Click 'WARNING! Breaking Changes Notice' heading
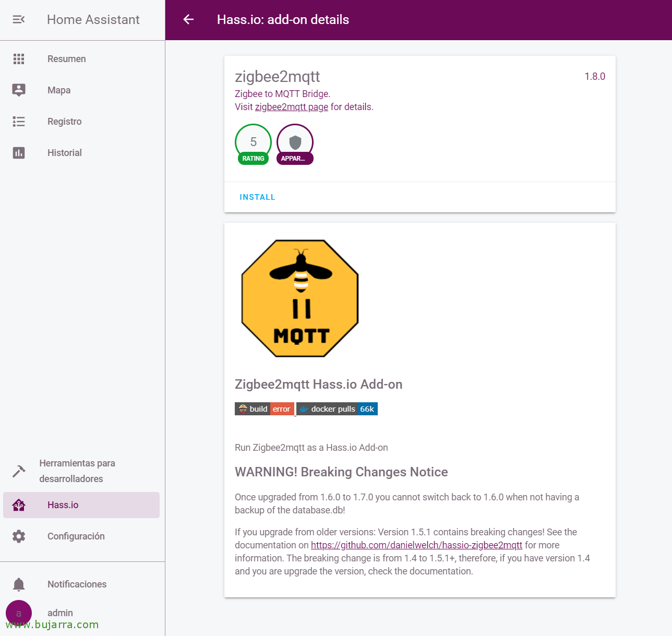Image resolution: width=672 pixels, height=636 pixels. pos(341,472)
